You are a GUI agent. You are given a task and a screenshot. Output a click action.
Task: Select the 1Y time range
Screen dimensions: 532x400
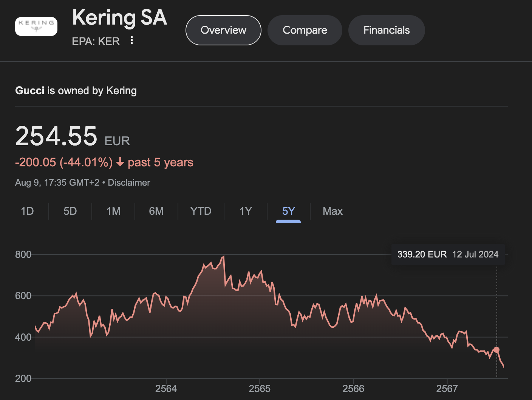(246, 211)
